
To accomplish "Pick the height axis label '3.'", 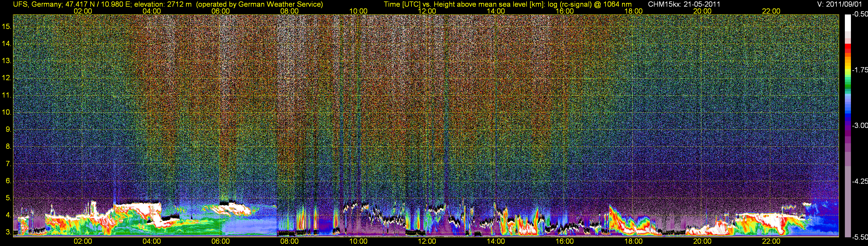I will click(9, 232).
